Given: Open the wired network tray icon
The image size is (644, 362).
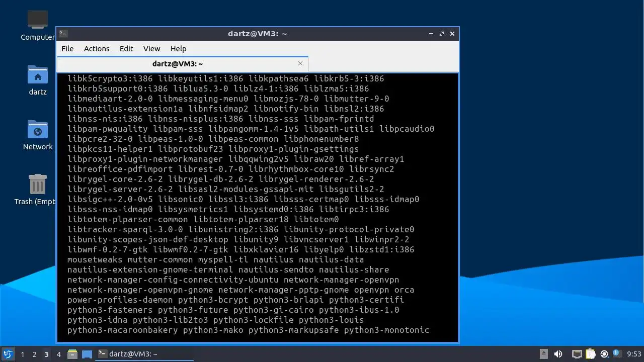Looking at the screenshot, I should pos(577,354).
